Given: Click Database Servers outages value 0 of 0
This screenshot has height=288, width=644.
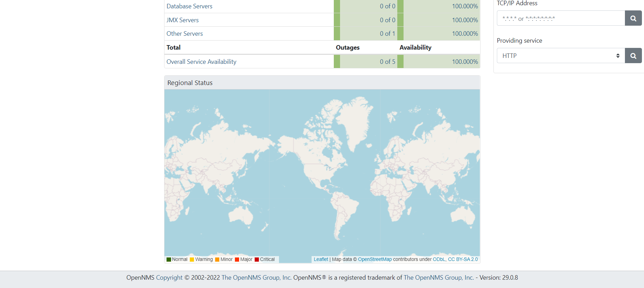Looking at the screenshot, I should click(388, 6).
